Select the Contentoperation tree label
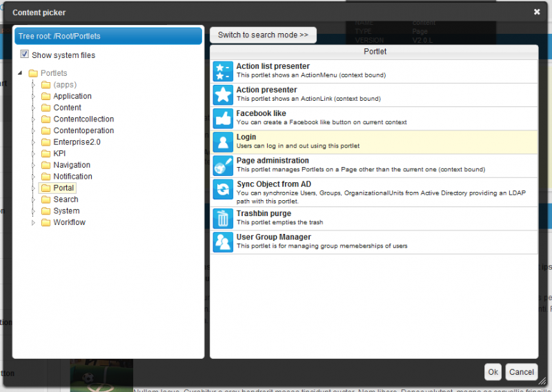This screenshot has width=552, height=392. pos(83,130)
